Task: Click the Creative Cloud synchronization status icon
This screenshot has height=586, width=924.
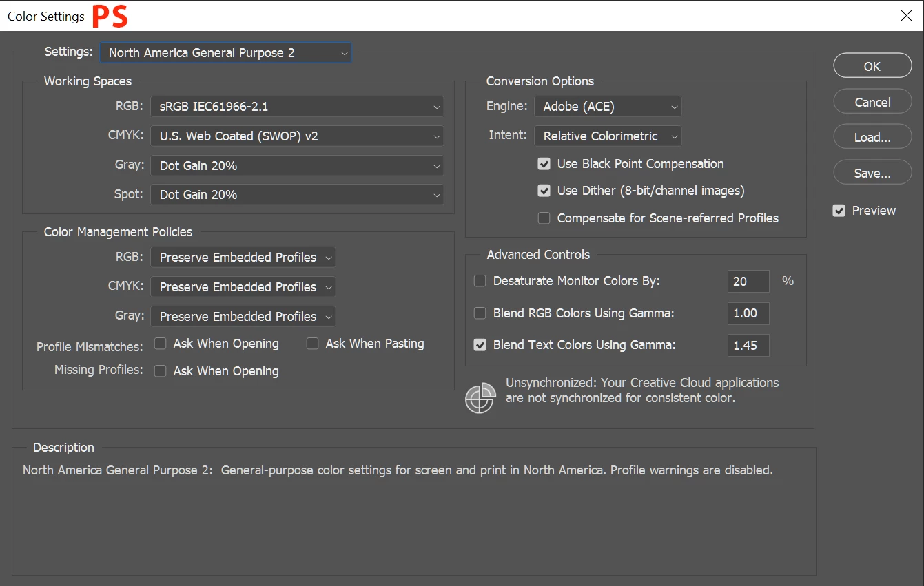Action: pos(480,398)
